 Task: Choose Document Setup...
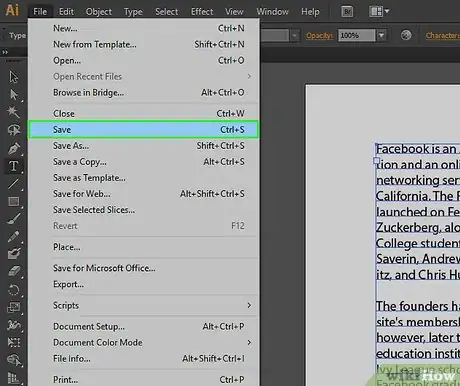pos(144,326)
